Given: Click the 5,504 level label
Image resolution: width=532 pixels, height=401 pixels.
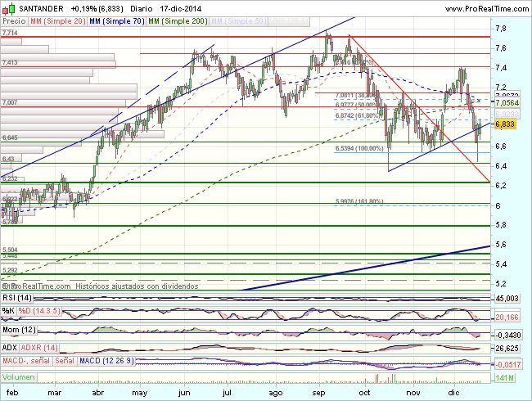Looking at the screenshot, I should (x=10, y=250).
